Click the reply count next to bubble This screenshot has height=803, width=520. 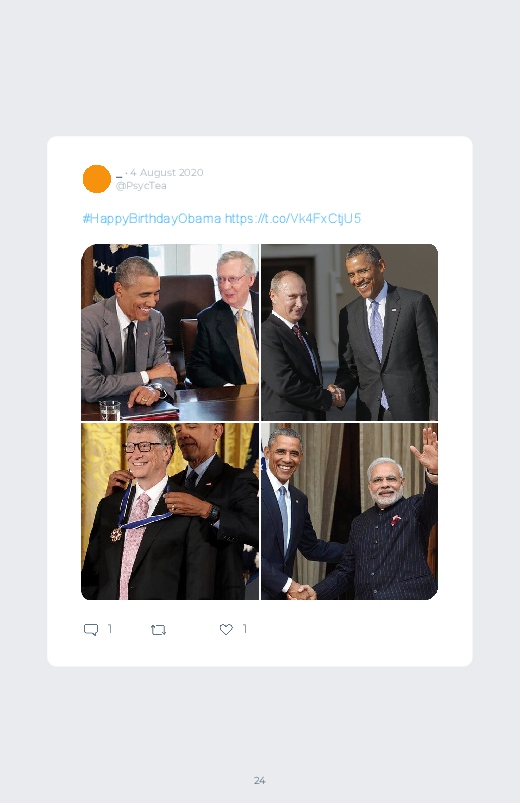[110, 628]
